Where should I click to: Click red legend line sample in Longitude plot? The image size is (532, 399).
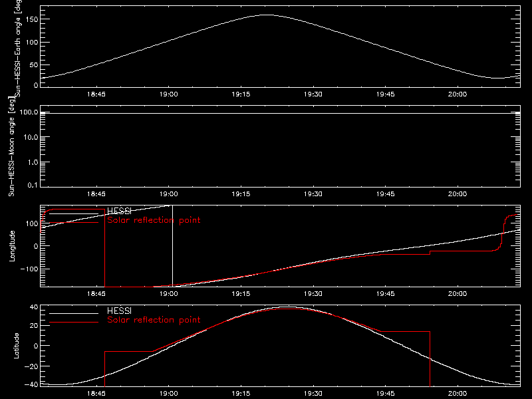tap(74, 222)
